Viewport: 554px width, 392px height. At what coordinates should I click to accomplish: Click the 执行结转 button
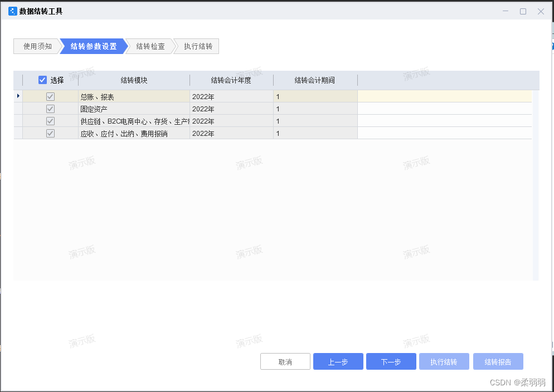[x=444, y=361]
